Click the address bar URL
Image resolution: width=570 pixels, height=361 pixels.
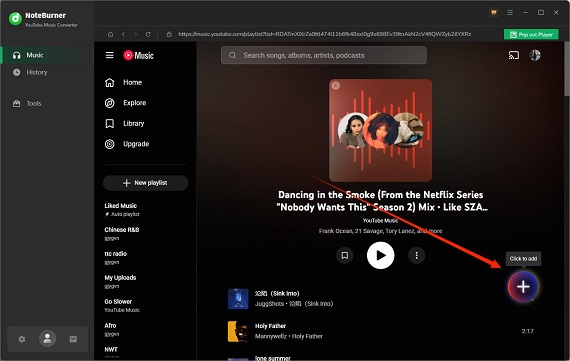click(324, 34)
